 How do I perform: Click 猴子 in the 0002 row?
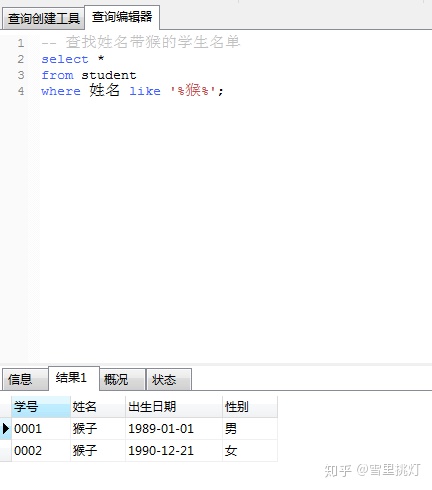[x=98, y=451]
